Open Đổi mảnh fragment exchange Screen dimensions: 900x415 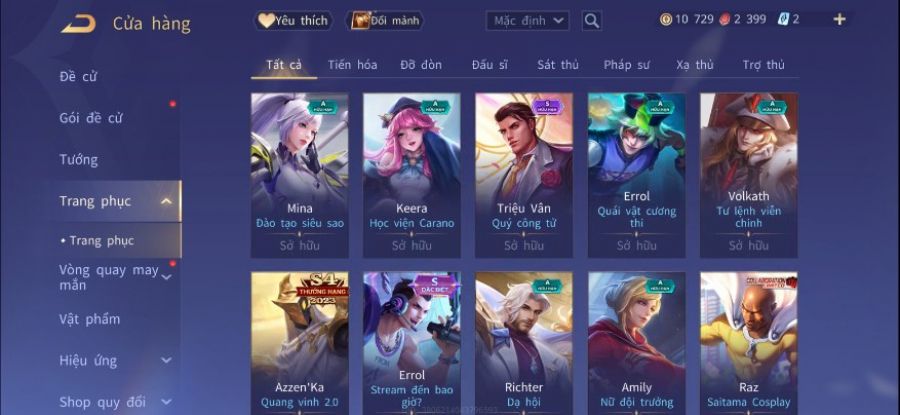pos(385,21)
